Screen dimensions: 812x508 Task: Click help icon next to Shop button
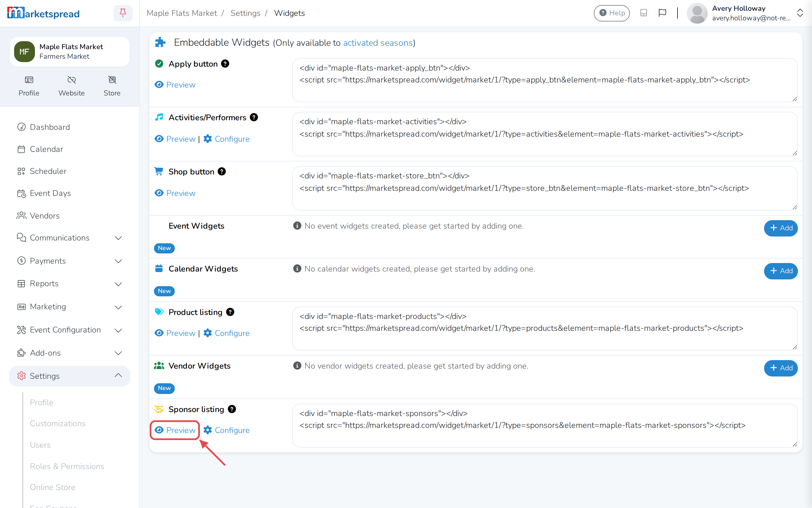point(222,171)
